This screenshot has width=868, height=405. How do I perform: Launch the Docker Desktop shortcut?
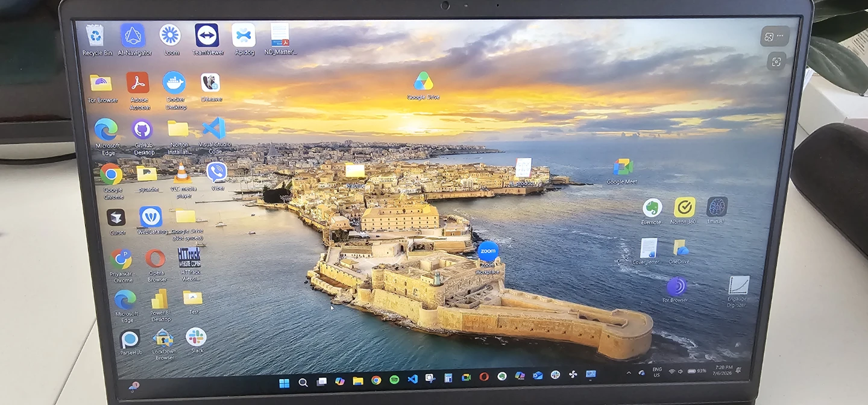pos(175,91)
